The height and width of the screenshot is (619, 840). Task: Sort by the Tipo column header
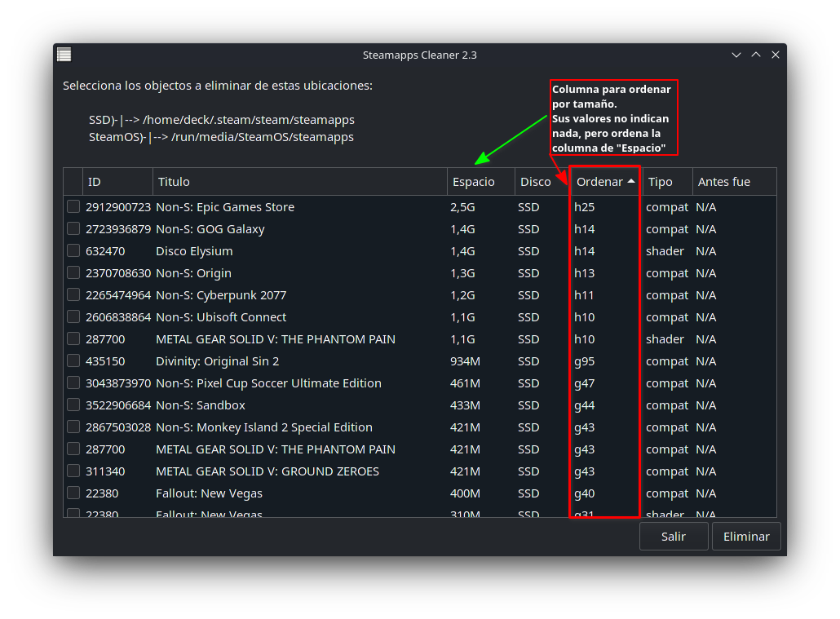pos(667,182)
